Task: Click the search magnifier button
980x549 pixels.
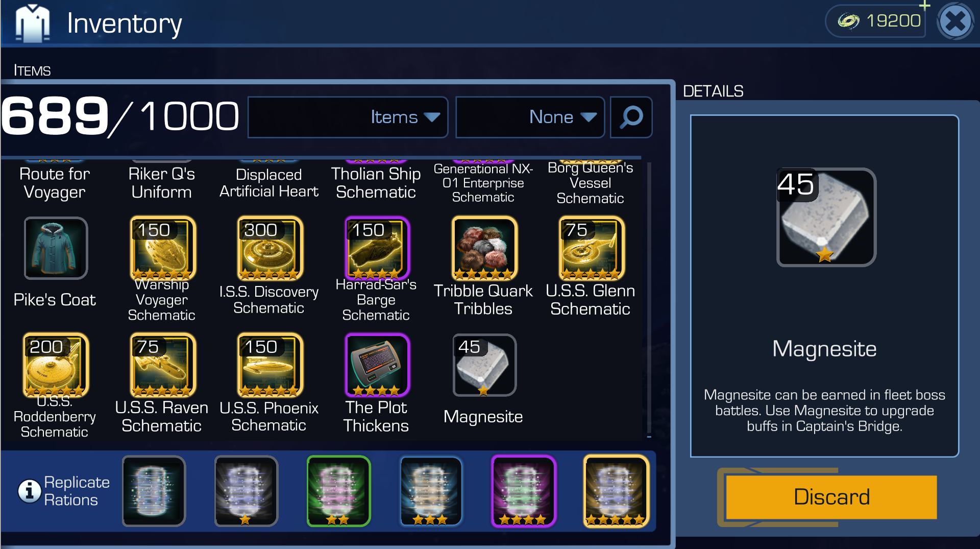Action: [631, 117]
